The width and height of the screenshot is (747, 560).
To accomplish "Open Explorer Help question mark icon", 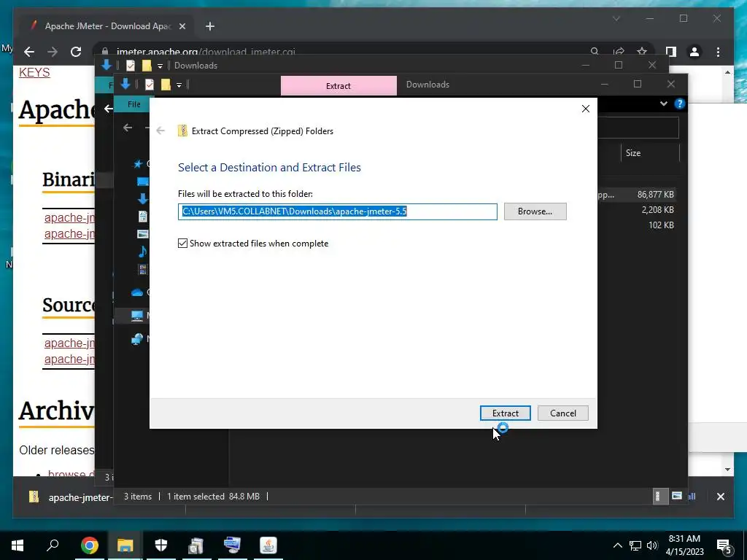I will coord(680,104).
